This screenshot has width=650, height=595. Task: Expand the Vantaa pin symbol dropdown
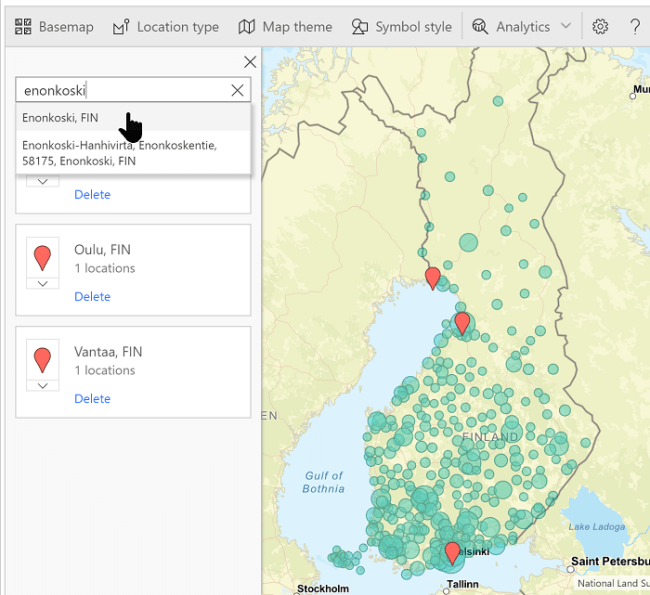click(42, 386)
